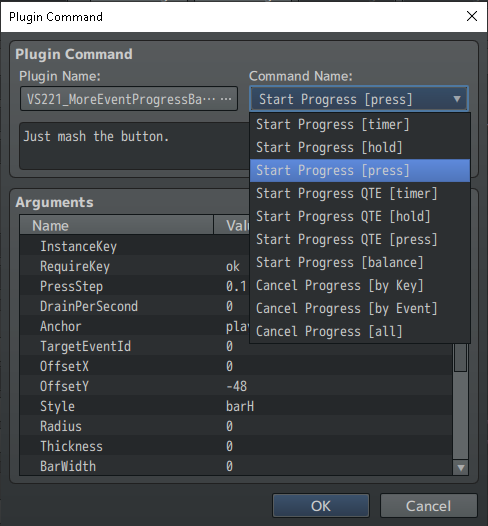Click the ellipsis button in Plugin Name field
Screen dimensions: 488x526
point(226,99)
